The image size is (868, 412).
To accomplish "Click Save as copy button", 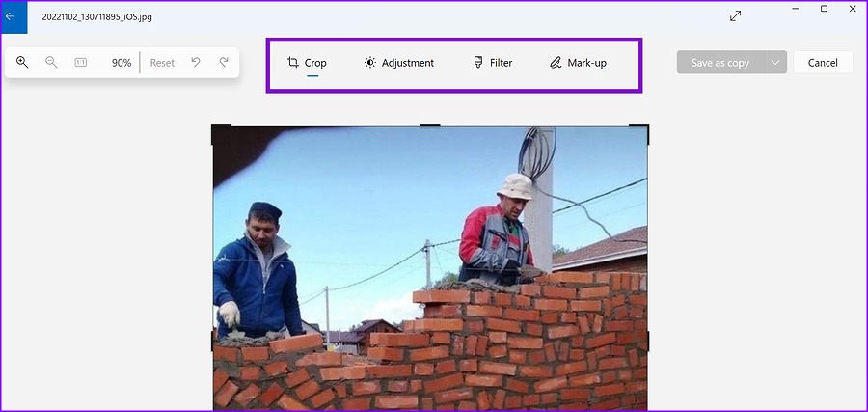I will (x=720, y=63).
